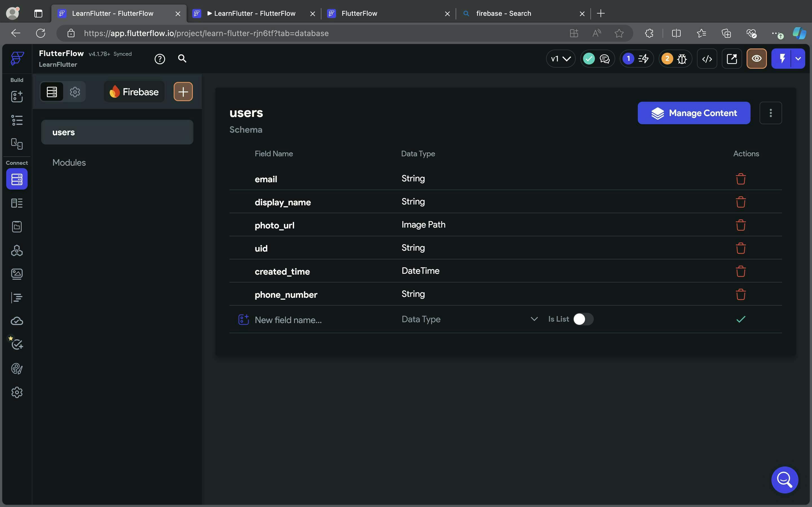Delete the email field with trash icon

click(740, 179)
